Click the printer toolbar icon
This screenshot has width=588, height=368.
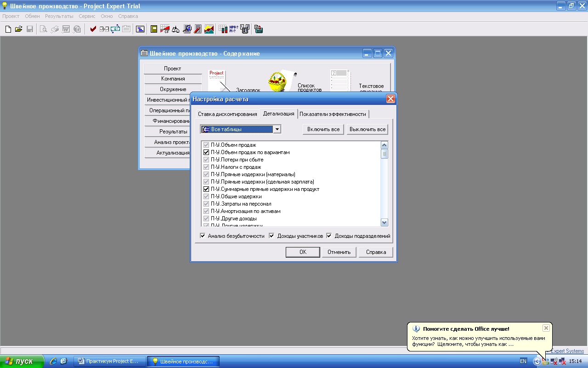coord(55,29)
